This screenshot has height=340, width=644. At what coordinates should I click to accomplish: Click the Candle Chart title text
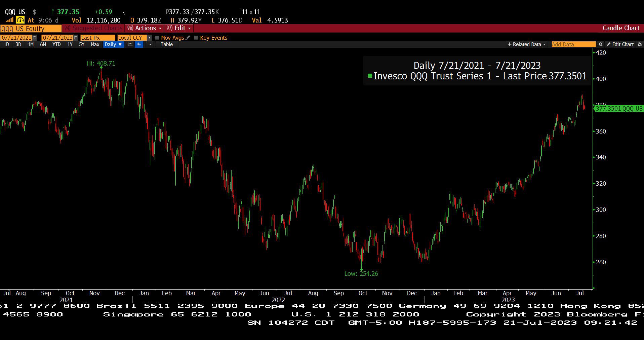(621, 28)
